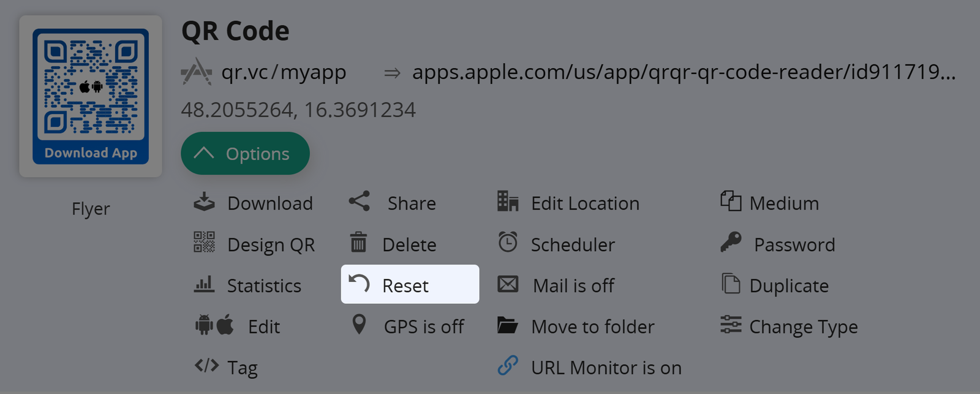980x394 pixels.
Task: Open Design QR via its QR icon
Action: pyautogui.click(x=204, y=243)
